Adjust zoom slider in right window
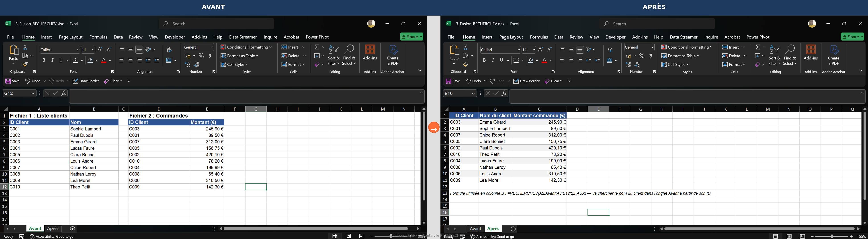Screen dimensions: 868x239 [x=832, y=237]
